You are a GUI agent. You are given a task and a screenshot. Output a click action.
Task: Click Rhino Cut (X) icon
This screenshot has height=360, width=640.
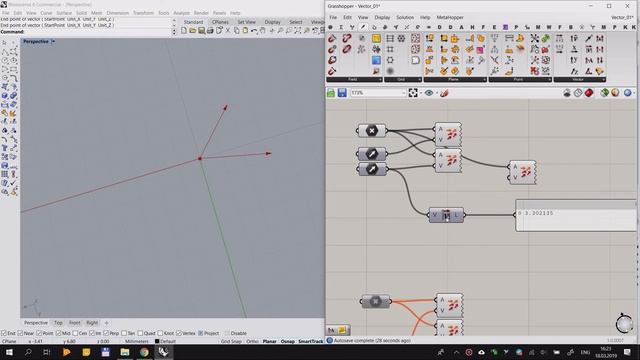pyautogui.click(x=228, y=31)
